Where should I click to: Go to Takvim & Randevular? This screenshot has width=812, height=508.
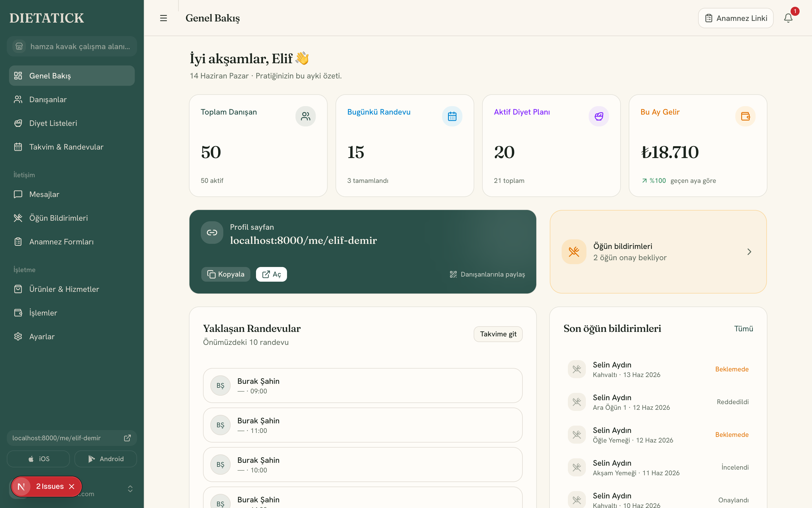72,147
